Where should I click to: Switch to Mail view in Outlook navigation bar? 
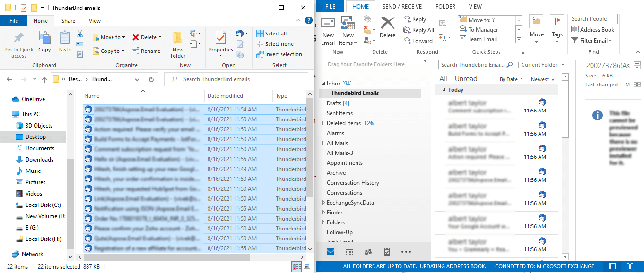[x=331, y=252]
